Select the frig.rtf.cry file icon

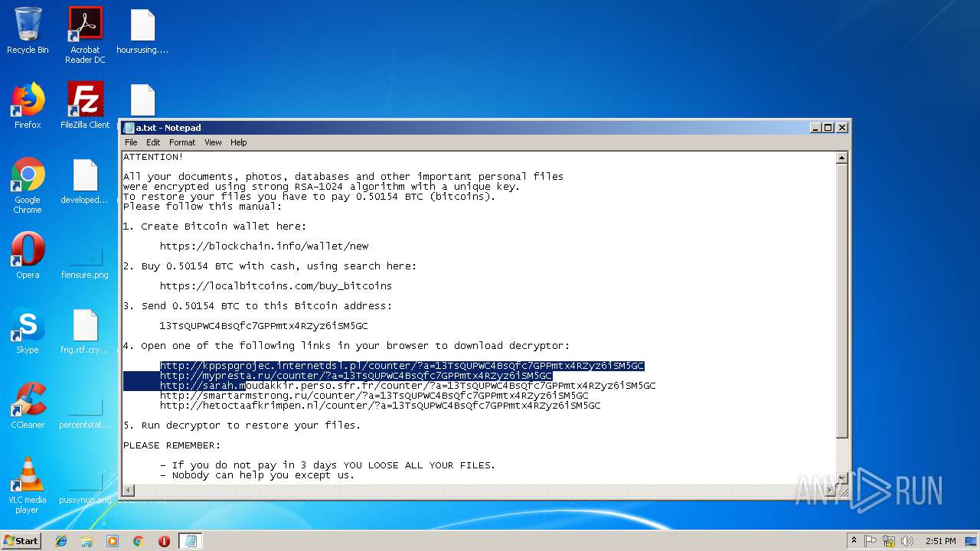[85, 331]
